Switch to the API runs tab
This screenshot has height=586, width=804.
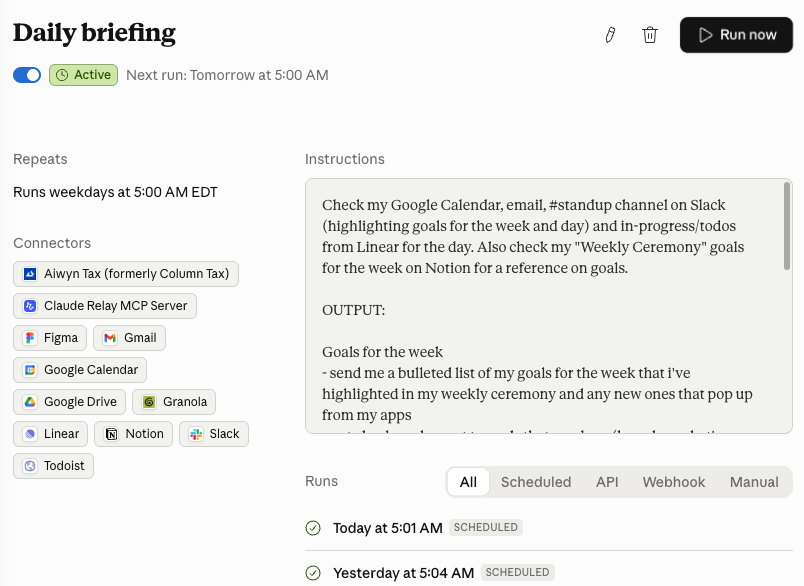pyautogui.click(x=607, y=482)
